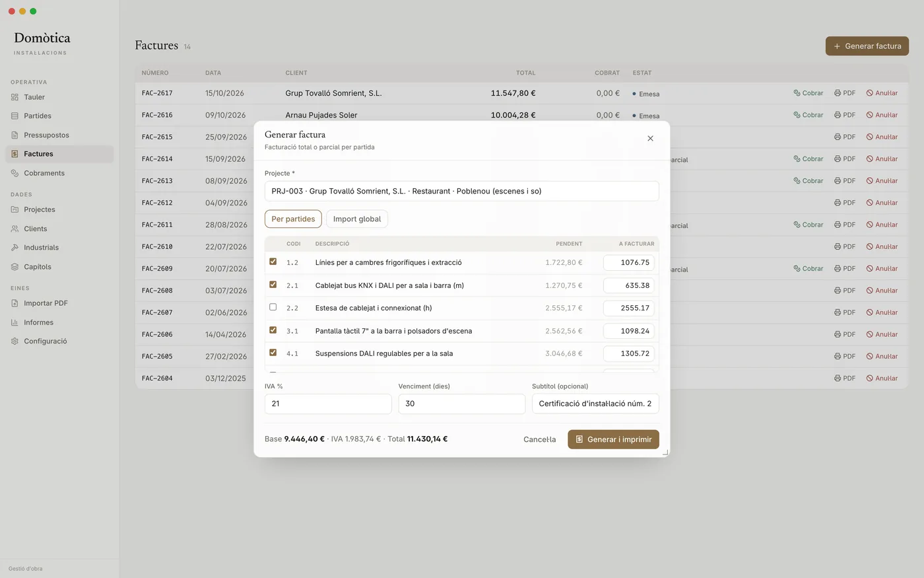Open the Projecte dropdown selector
This screenshot has width=924, height=578.
[461, 191]
